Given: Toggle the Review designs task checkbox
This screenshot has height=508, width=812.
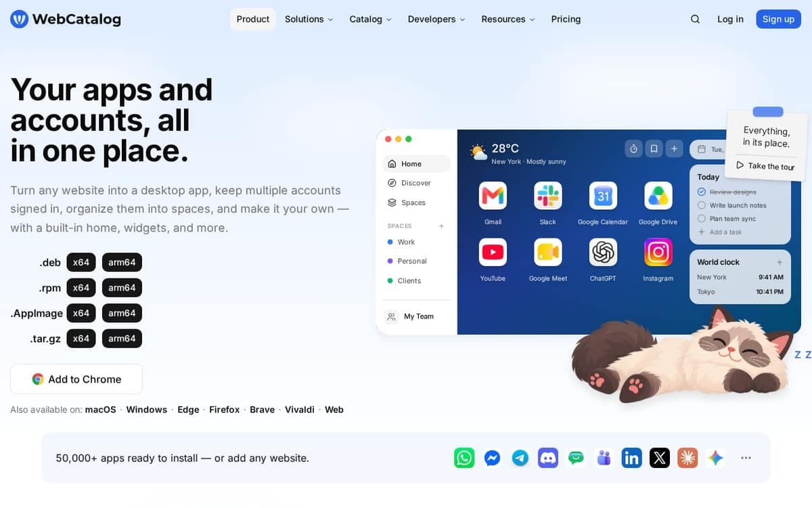Looking at the screenshot, I should pos(702,192).
